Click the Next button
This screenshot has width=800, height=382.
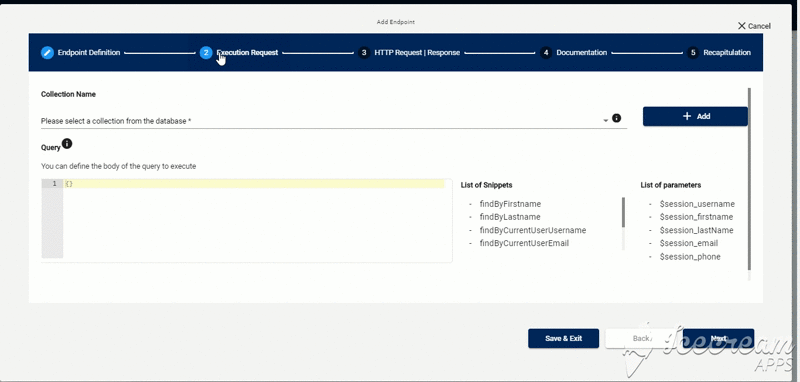718,338
